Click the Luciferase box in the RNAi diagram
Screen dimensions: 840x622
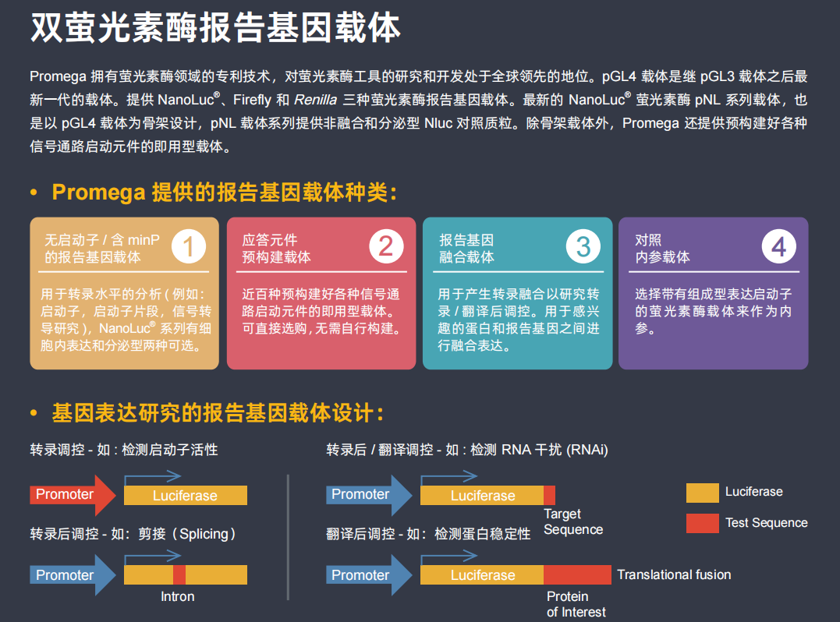tap(481, 495)
